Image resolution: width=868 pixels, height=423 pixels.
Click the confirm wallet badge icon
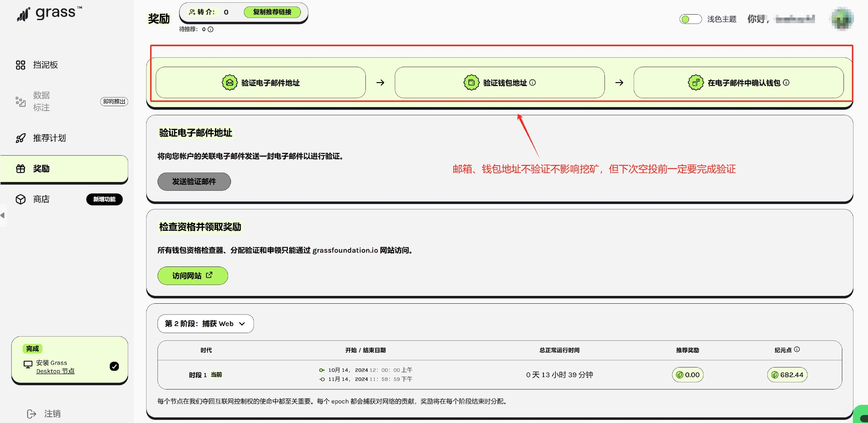point(696,82)
